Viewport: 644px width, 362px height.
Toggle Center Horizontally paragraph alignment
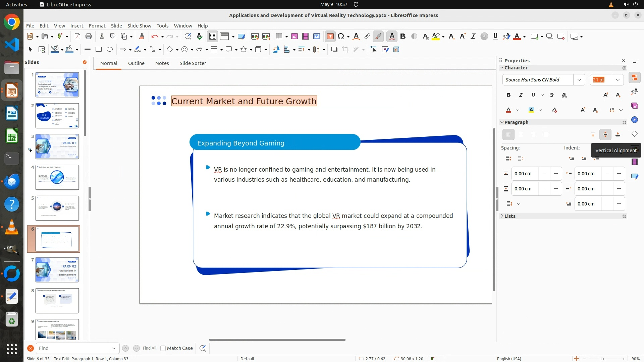tap(521, 134)
